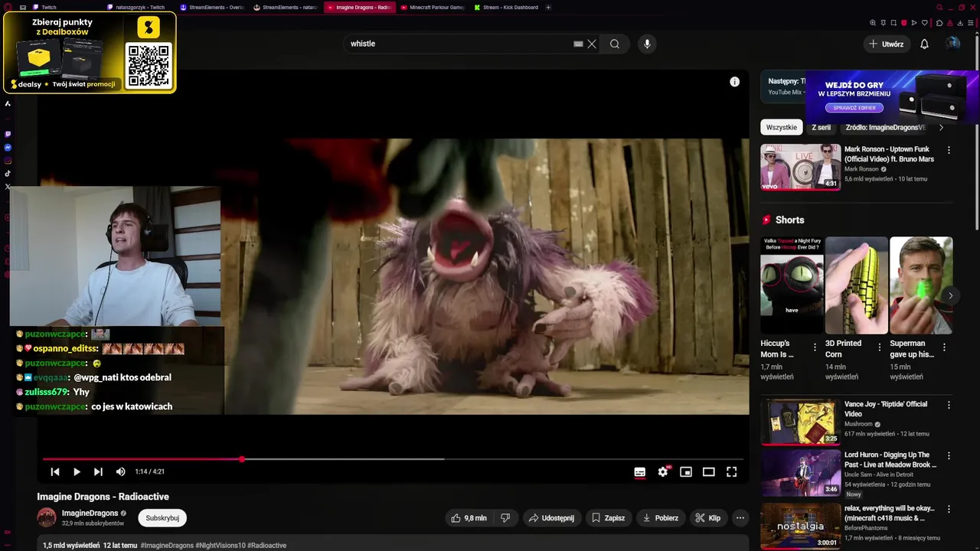
Task: Open the ImagineDragons channel avatar
Action: tap(47, 518)
